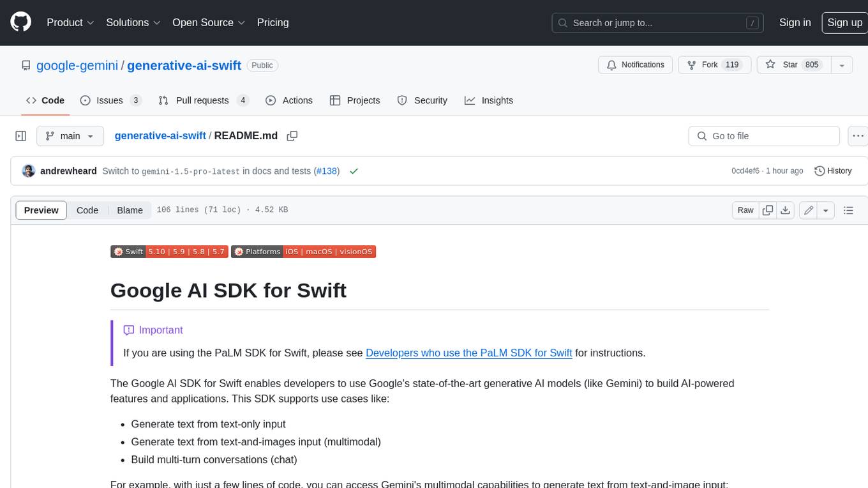
Task: Select the Code view
Action: 87,210
